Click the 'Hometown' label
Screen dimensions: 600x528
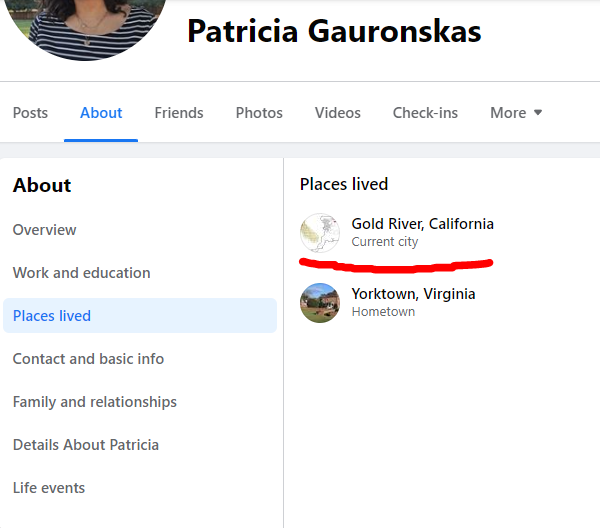[x=383, y=311]
